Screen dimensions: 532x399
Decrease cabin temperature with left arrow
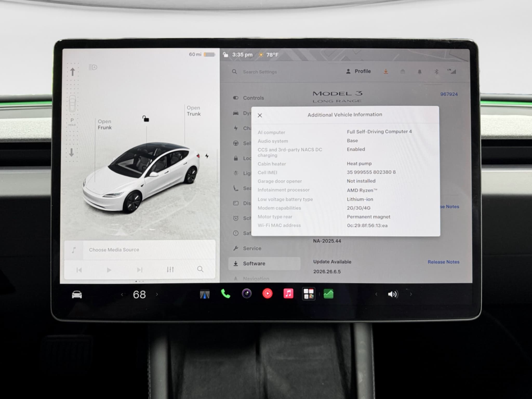click(x=122, y=294)
